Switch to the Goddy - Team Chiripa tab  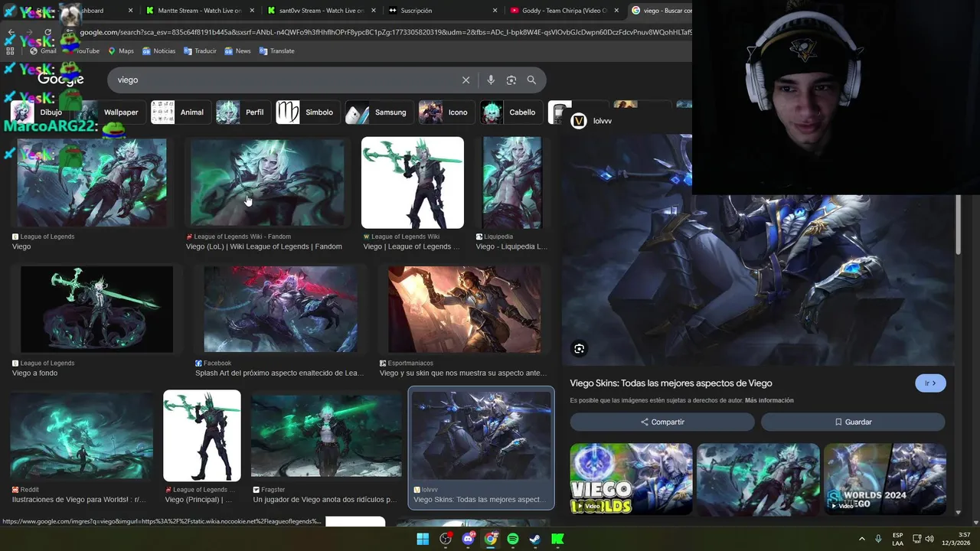pyautogui.click(x=563, y=11)
